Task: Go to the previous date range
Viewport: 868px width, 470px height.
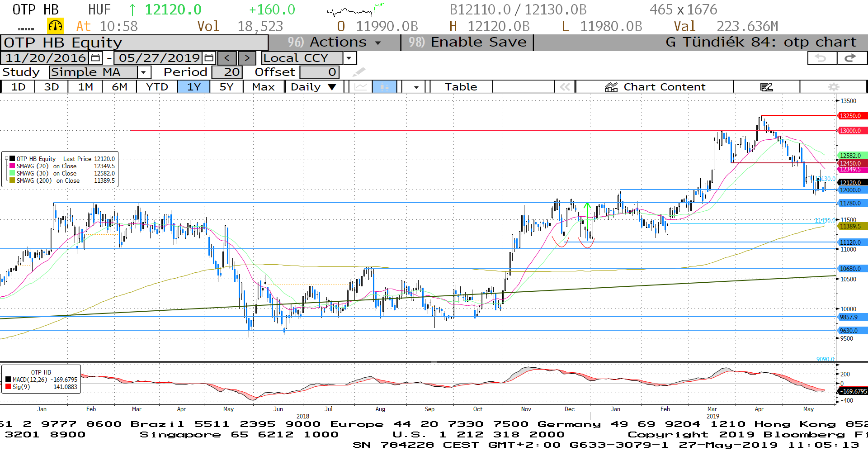Action: click(x=227, y=58)
